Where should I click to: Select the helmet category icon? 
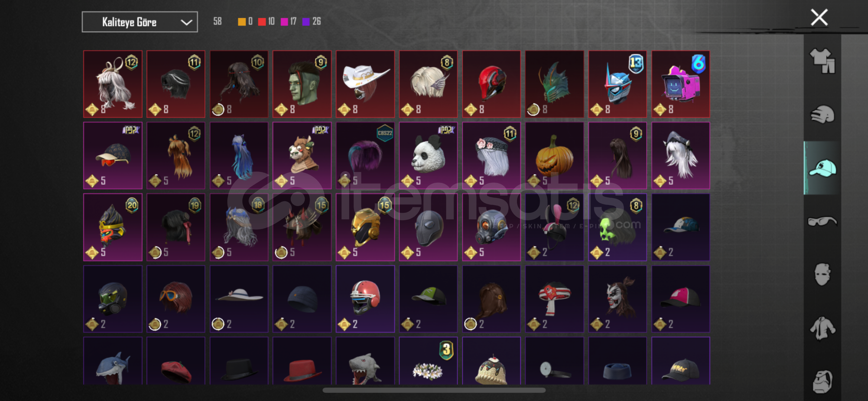tap(822, 114)
